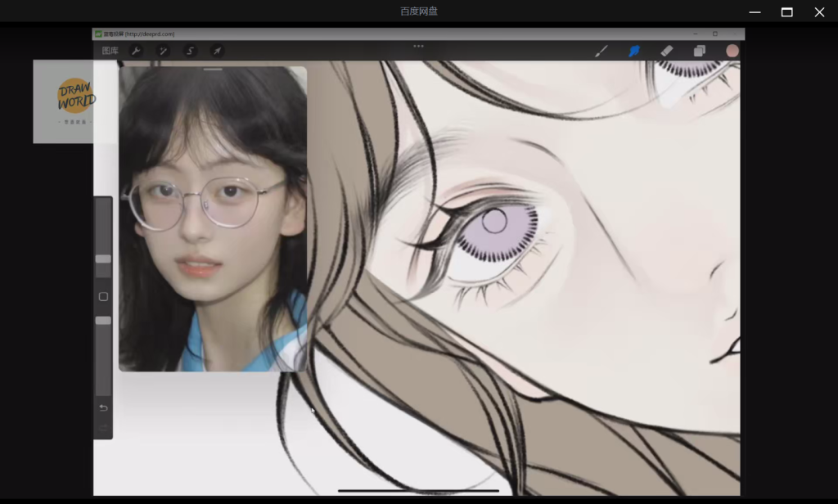Open the Selection tool

pos(190,51)
